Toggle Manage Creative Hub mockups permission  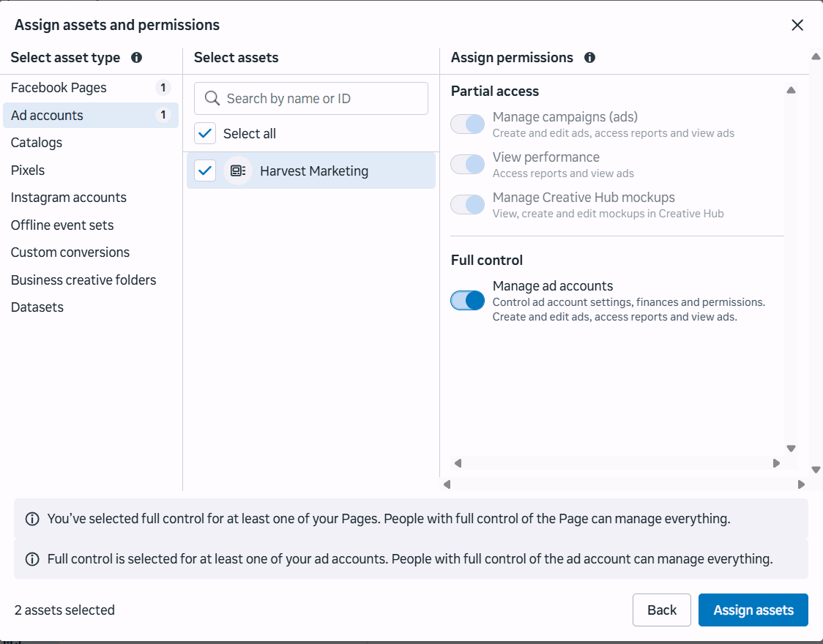click(467, 204)
